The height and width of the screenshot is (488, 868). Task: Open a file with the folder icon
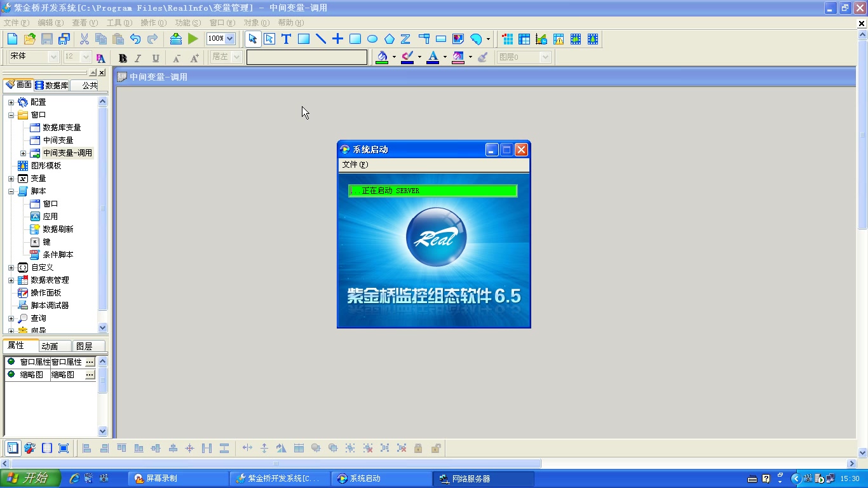click(29, 39)
